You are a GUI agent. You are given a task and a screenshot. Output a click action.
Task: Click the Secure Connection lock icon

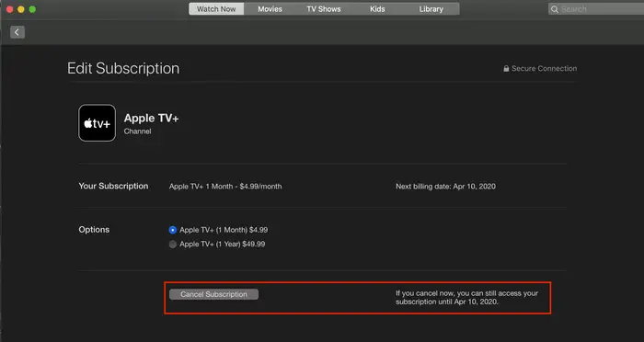point(506,69)
